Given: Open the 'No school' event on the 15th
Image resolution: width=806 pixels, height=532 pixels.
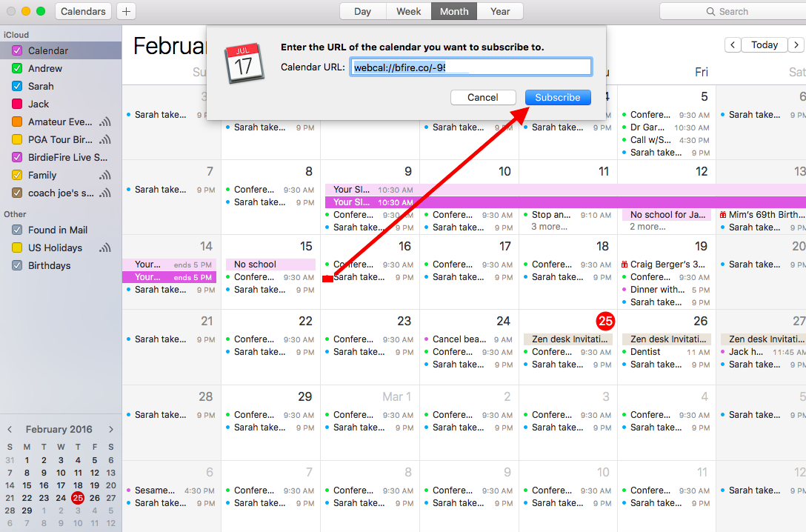Looking at the screenshot, I should click(270, 265).
